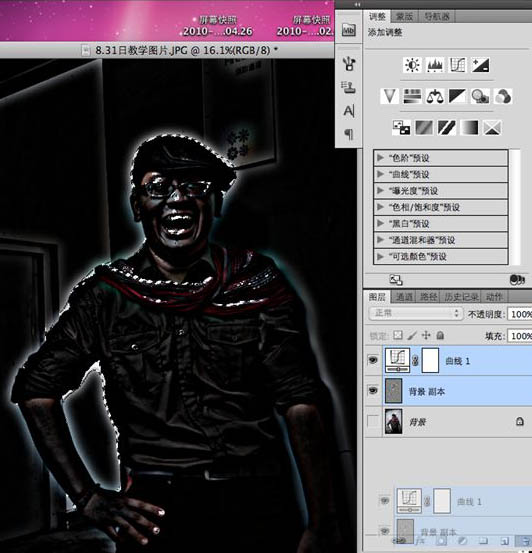Viewport: 532px width, 553px height.
Task: Hide the 背景 副本 layer
Action: pyautogui.click(x=373, y=390)
